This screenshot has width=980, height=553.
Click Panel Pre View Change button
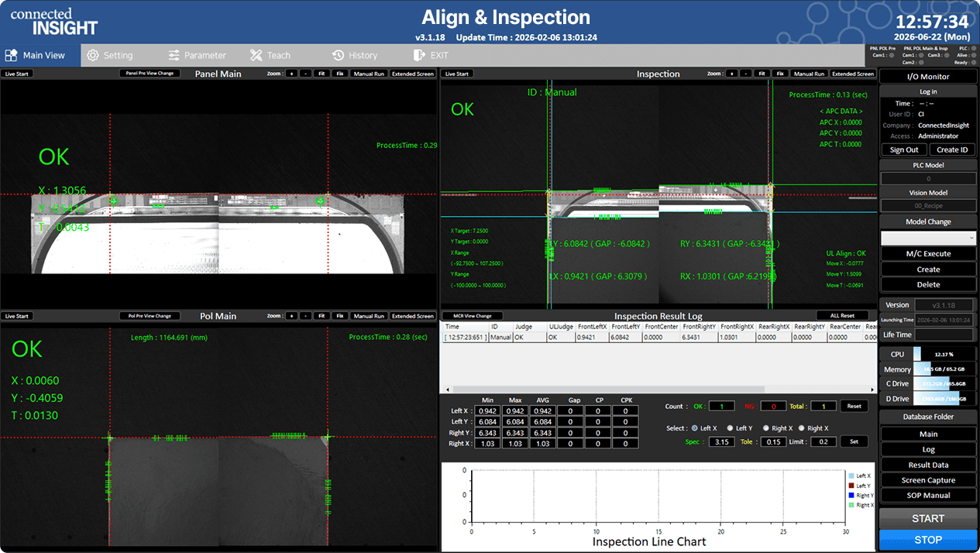click(149, 74)
